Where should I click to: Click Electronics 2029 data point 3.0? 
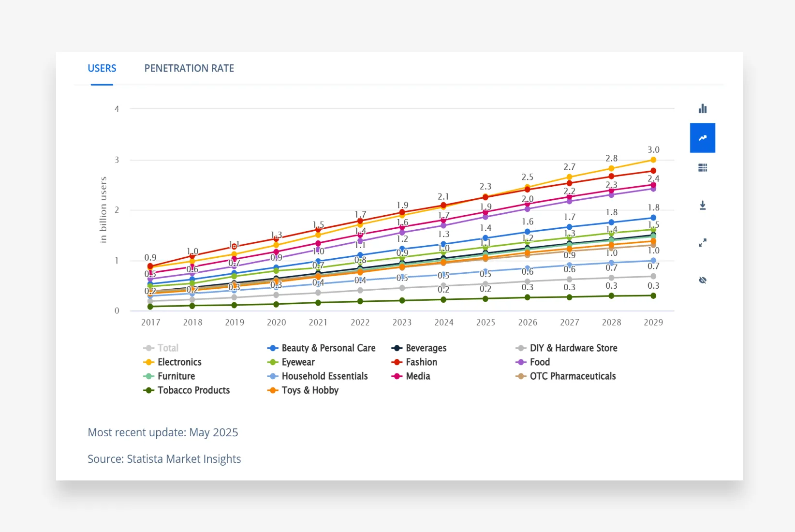(x=653, y=160)
